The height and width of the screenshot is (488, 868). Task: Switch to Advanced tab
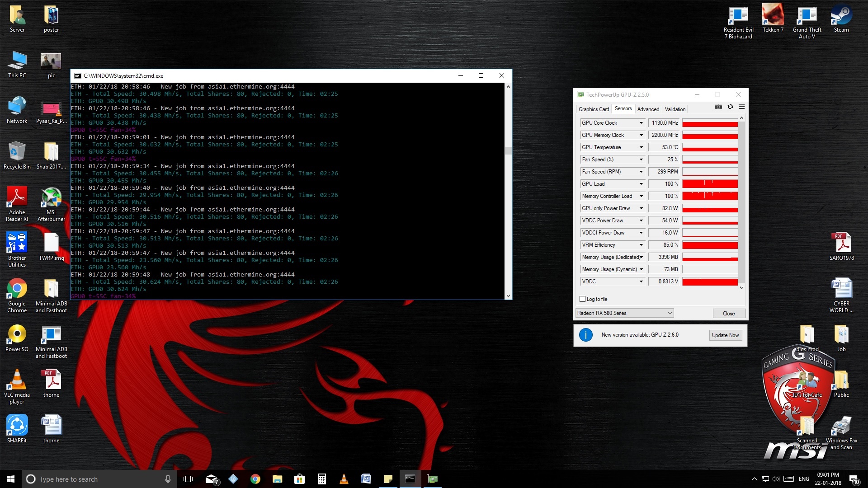[x=648, y=109]
